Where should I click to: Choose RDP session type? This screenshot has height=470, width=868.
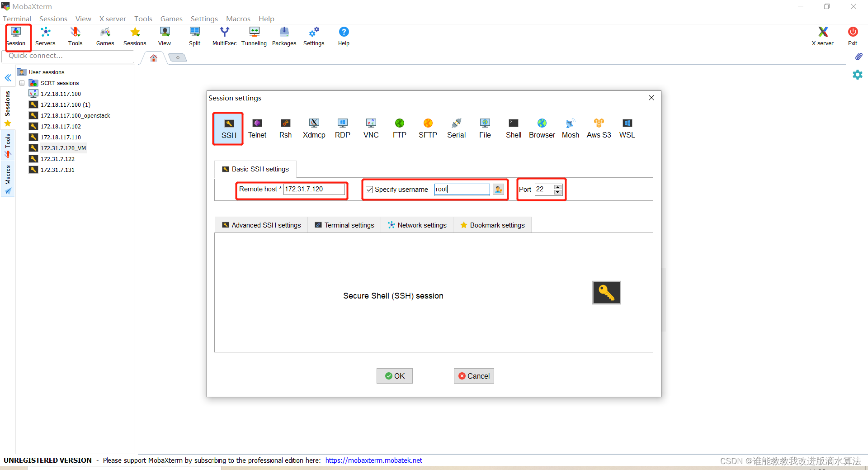coord(343,129)
